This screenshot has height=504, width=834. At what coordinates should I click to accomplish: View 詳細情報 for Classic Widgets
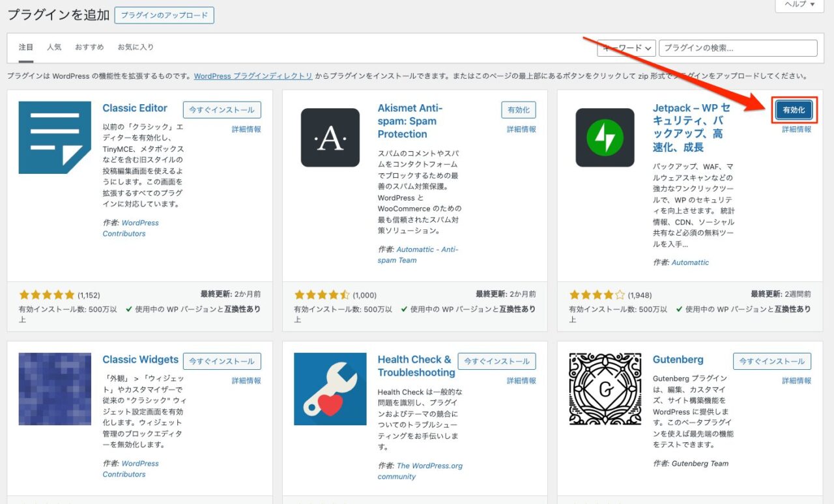pyautogui.click(x=246, y=381)
